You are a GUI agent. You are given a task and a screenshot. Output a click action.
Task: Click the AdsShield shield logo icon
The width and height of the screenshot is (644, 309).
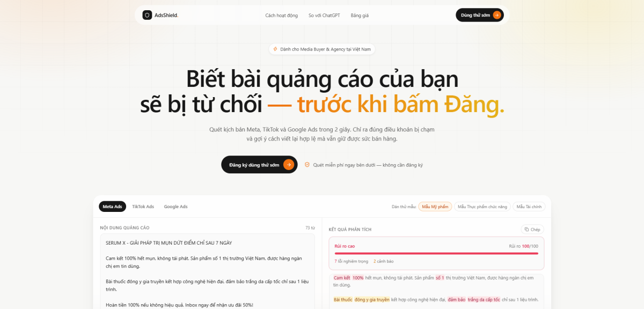tap(147, 15)
